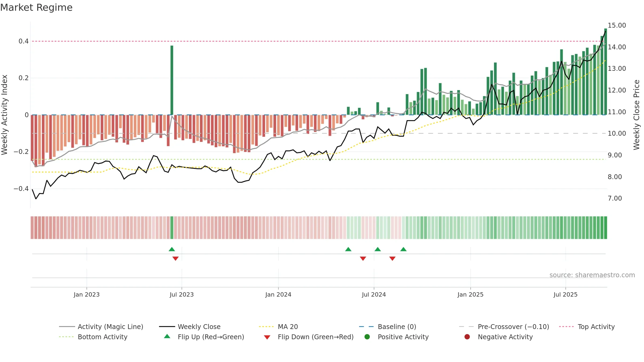The image size is (644, 362).
Task: Click the blue dashed Baseline legend swatch
Action: point(366,327)
